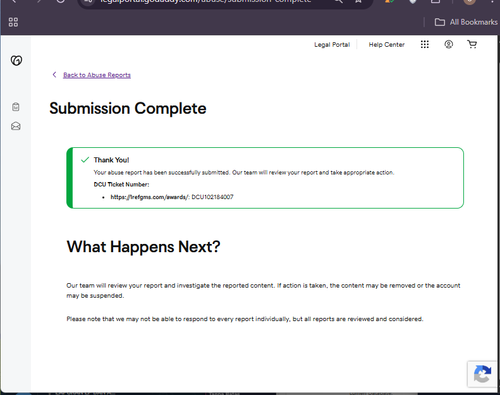Go back to Abuse Reports
The width and height of the screenshot is (500, 395).
pyautogui.click(x=97, y=75)
